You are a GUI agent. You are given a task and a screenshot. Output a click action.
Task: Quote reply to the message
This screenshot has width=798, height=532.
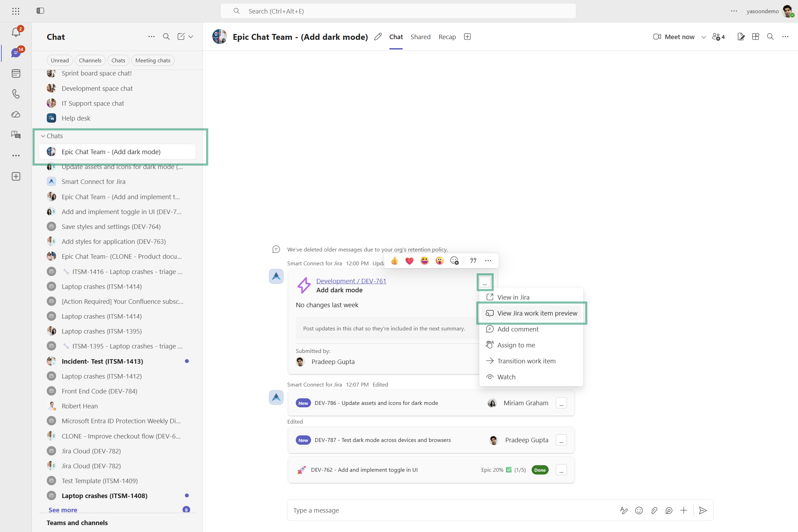(473, 260)
